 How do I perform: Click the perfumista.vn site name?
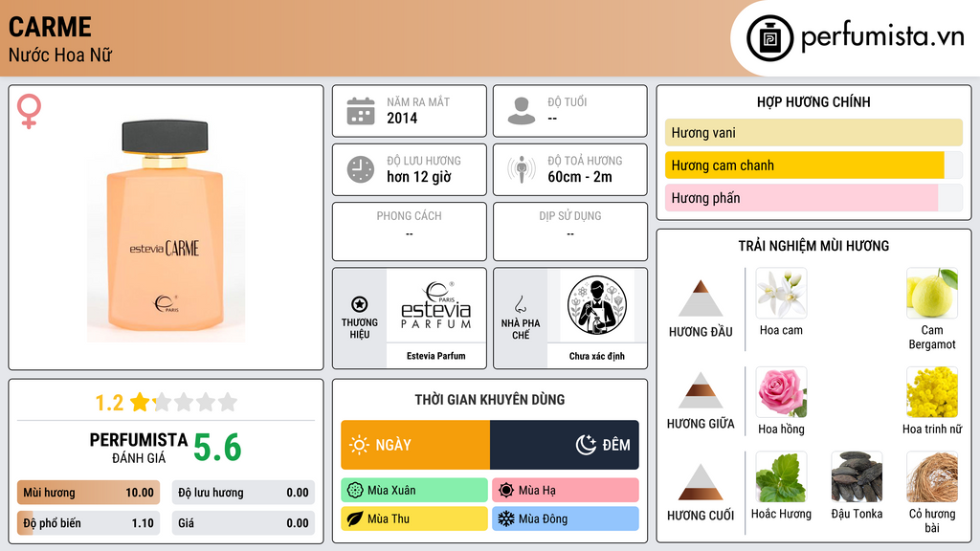tap(882, 37)
